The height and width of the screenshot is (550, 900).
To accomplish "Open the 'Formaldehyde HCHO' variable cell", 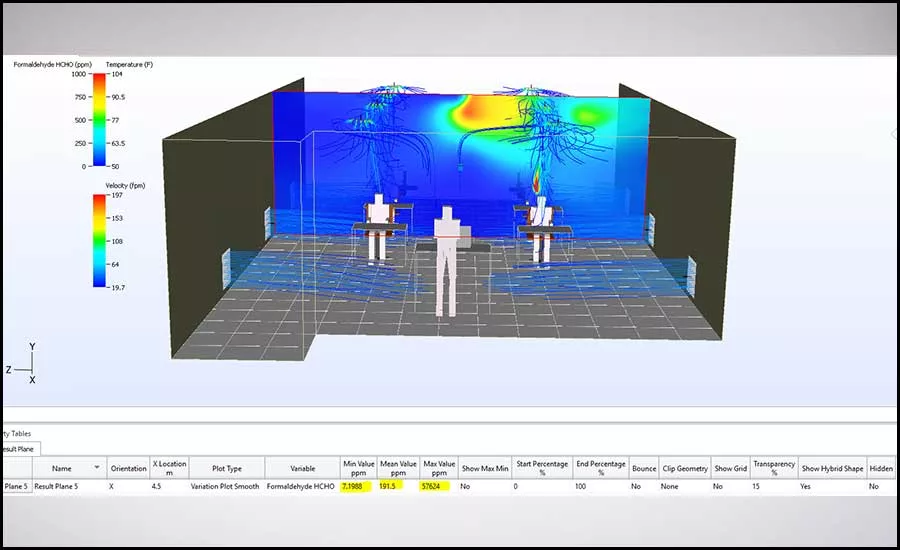I will (302, 486).
